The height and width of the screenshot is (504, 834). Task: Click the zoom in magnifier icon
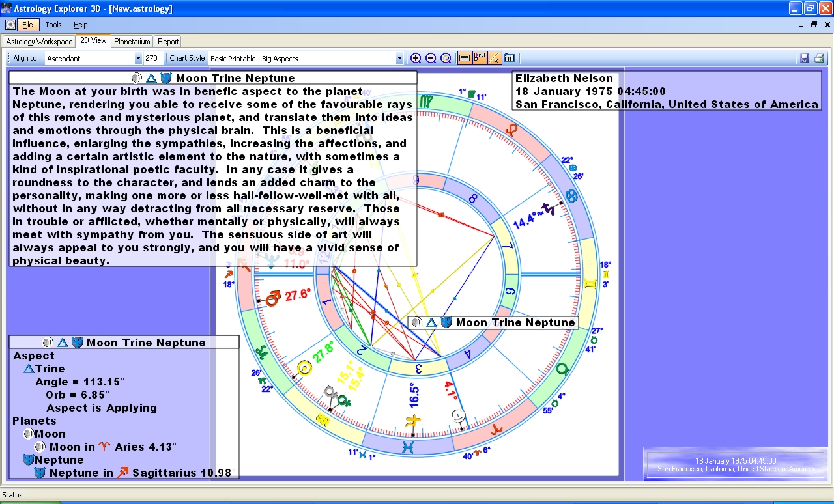(x=416, y=58)
